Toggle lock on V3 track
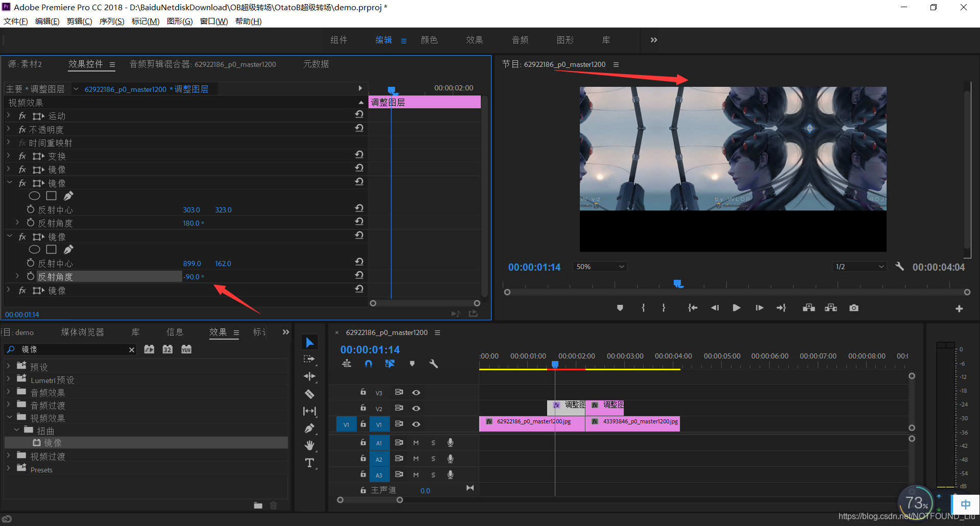The image size is (980, 526). click(x=363, y=392)
